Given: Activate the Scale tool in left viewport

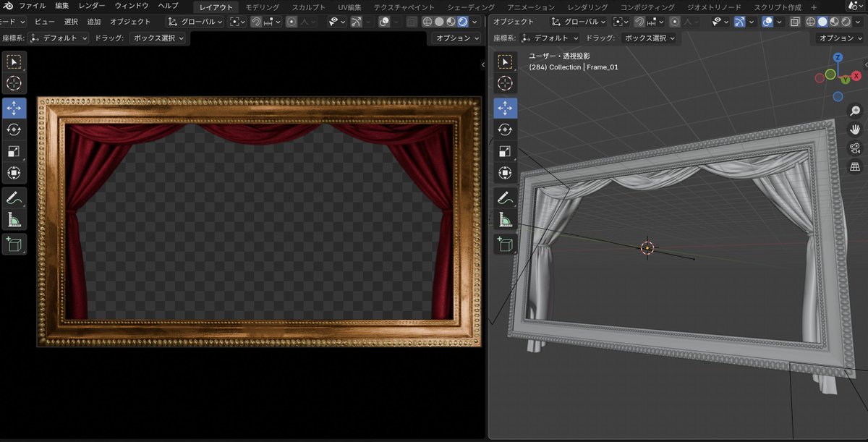Looking at the screenshot, I should point(14,151).
